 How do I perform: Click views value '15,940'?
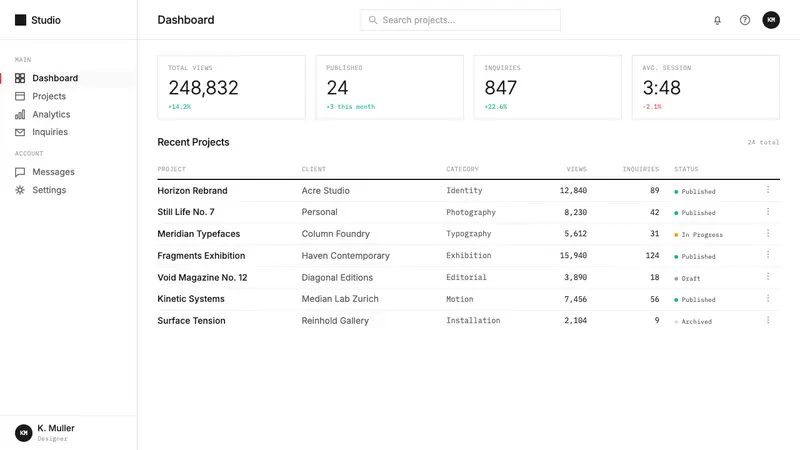pos(573,255)
